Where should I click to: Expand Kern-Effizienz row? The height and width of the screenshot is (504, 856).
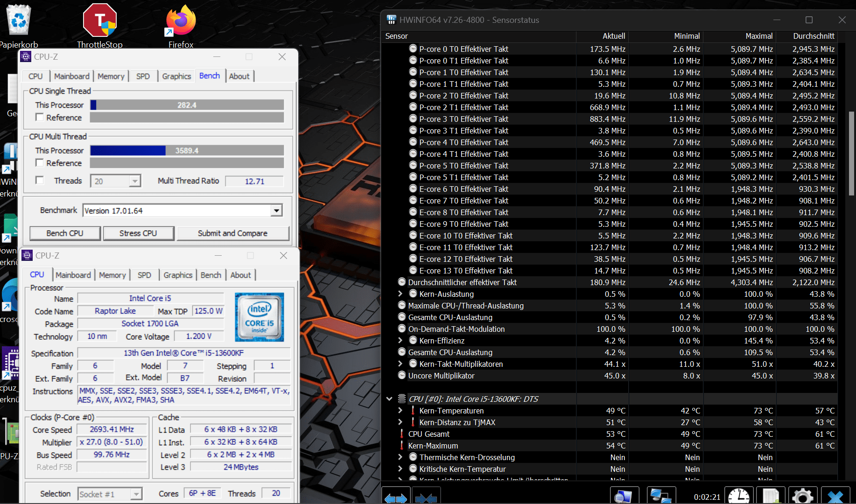(400, 340)
